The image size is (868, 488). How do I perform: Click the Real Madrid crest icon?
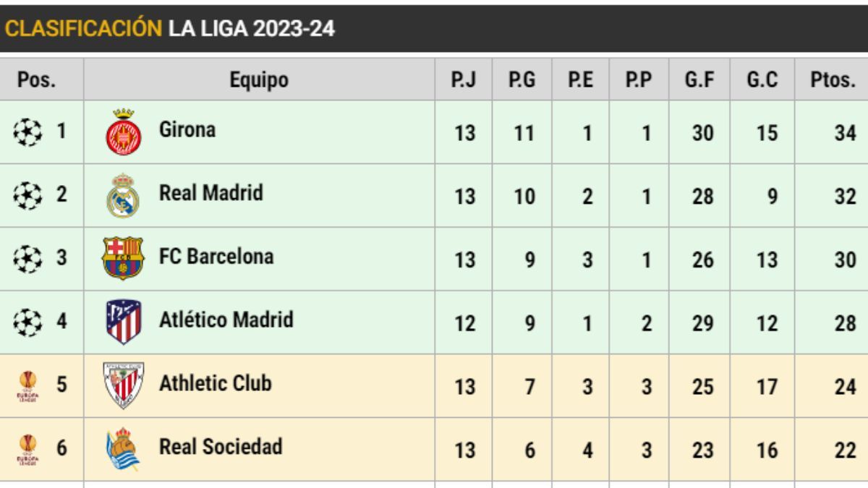click(x=123, y=195)
